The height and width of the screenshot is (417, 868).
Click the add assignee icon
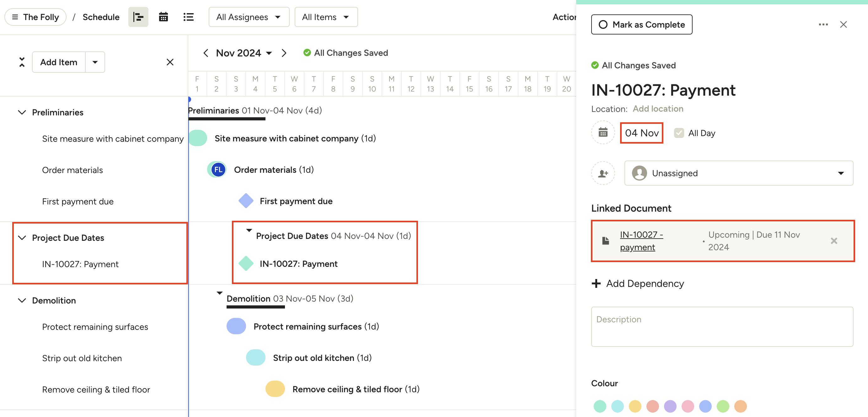[x=603, y=173]
